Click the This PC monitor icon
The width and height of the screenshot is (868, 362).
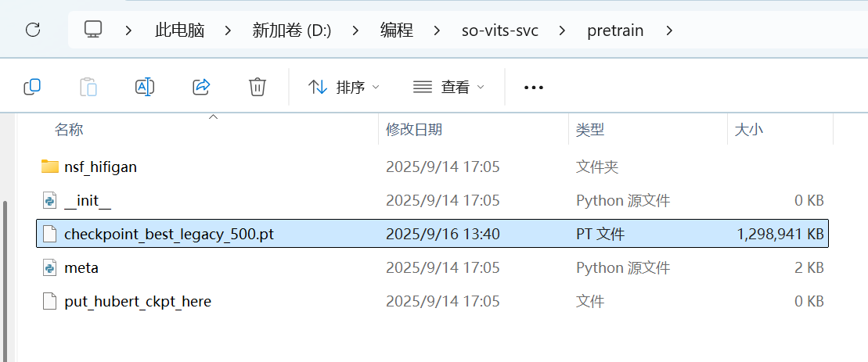(93, 30)
